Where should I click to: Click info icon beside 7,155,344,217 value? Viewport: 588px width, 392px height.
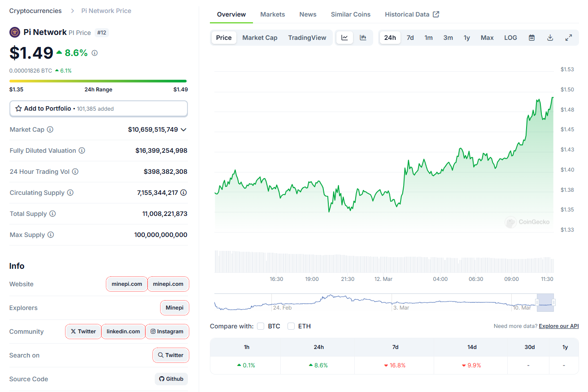[183, 193]
